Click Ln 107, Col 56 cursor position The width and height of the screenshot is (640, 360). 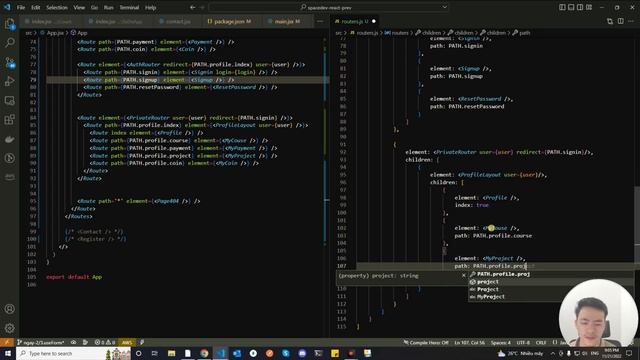click(x=469, y=342)
